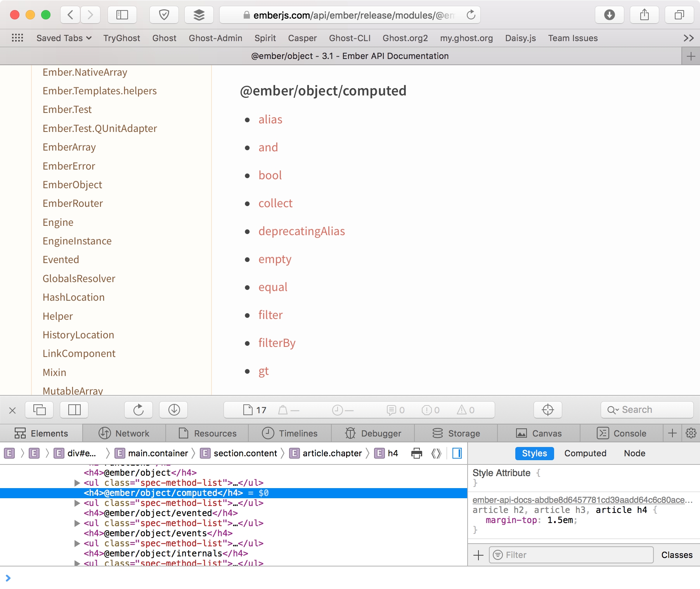
Task: Open the Downloads button
Action: tap(610, 15)
